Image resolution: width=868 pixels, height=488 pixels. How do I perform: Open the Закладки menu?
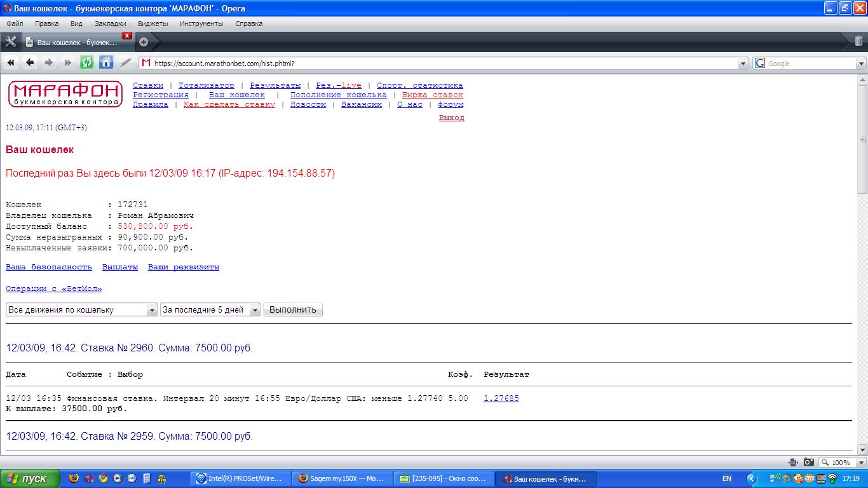(111, 24)
